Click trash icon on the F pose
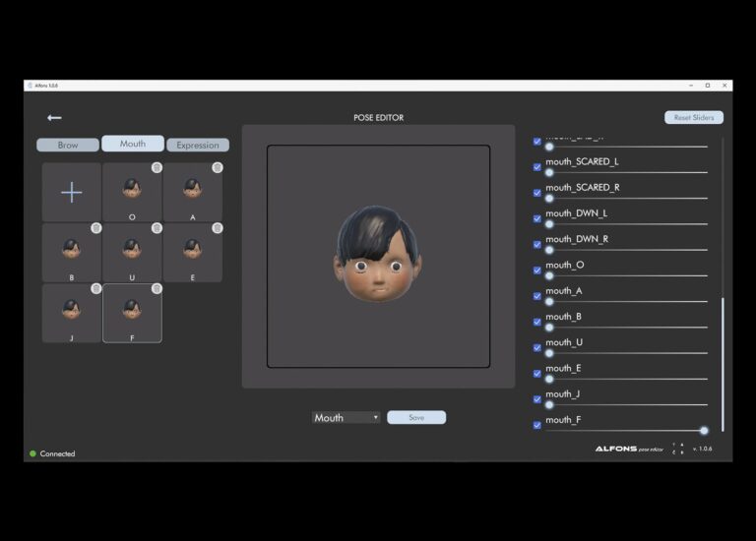Viewport: 756px width, 541px height. pos(157,288)
